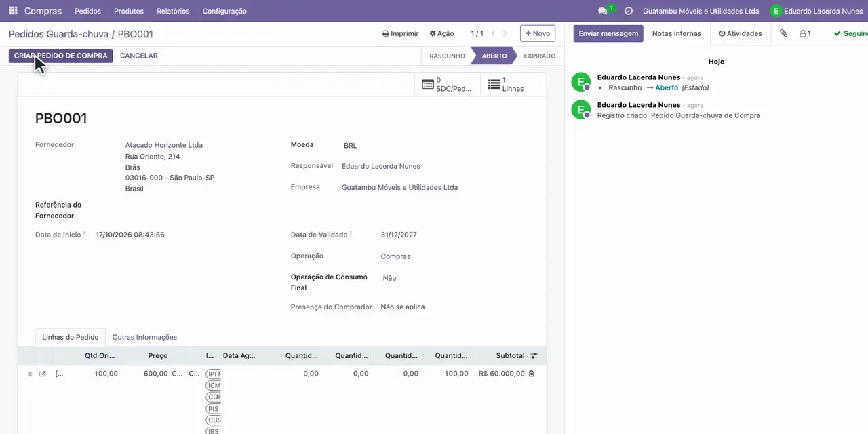Screen dimensions: 868x434
Task: Sort by the Preço column header
Action: (158, 355)
